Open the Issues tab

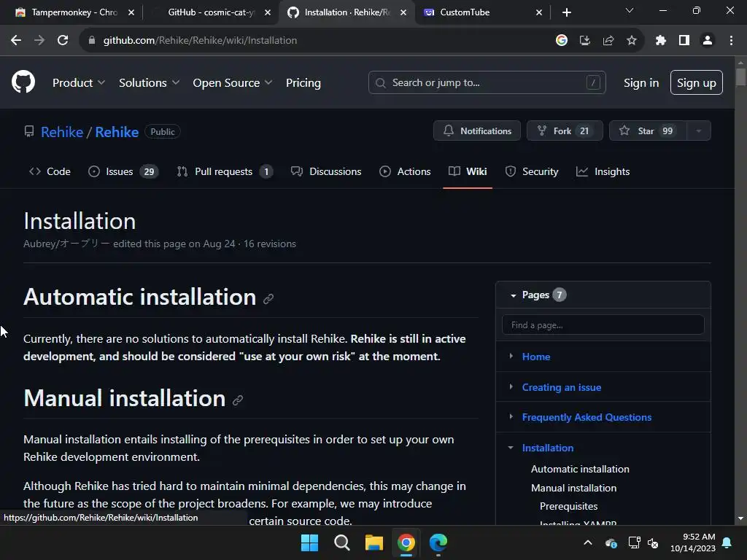123,171
